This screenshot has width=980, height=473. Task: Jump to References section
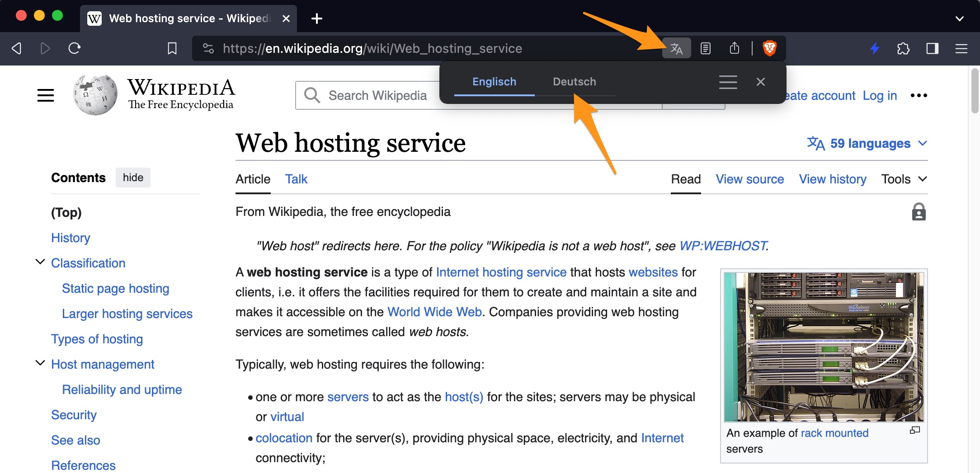83,465
